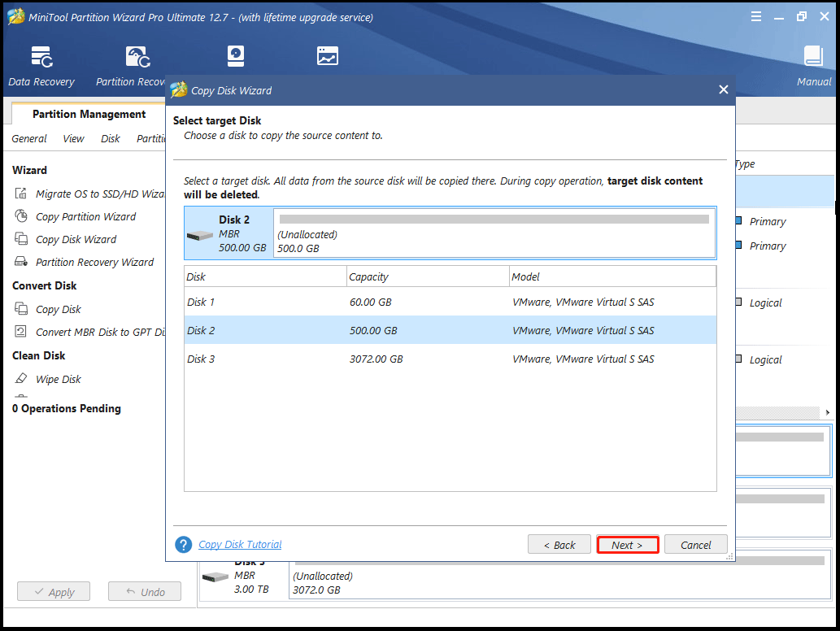Open the Partition Recovery Wizard in sidebar
The height and width of the screenshot is (631, 840).
(94, 262)
